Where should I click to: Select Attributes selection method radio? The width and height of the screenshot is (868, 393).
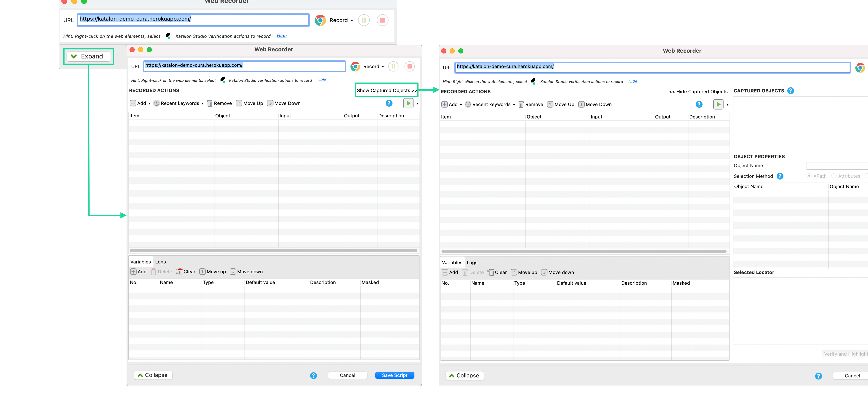(834, 176)
